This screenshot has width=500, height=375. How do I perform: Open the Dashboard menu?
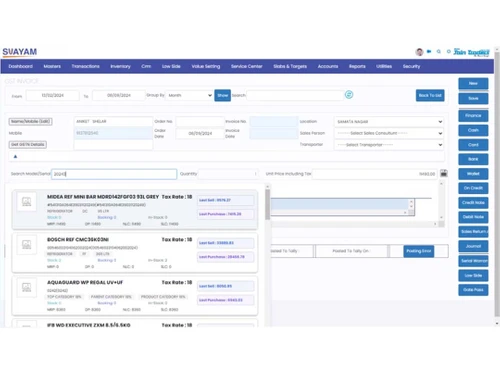pos(21,66)
